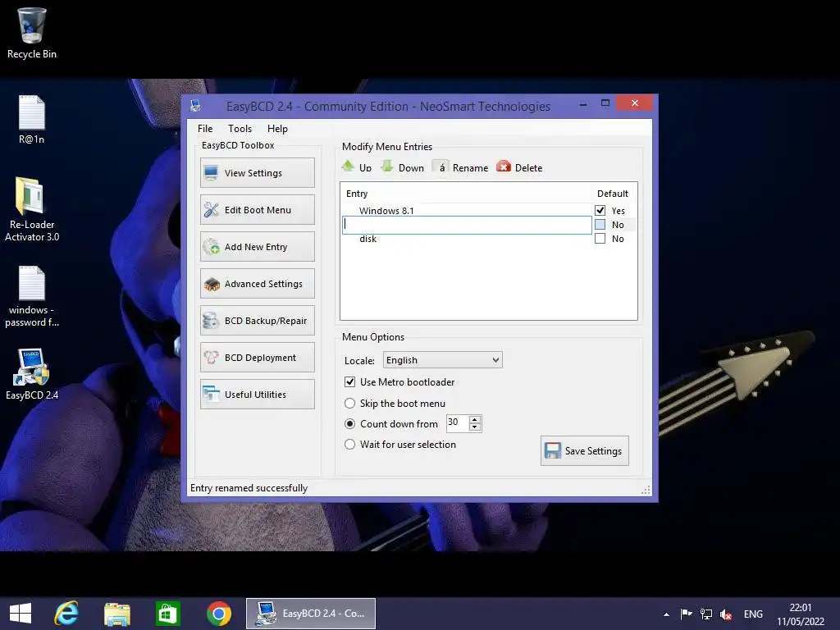840x630 pixels.
Task: Launch Google Chrome from taskbar
Action: coord(218,614)
